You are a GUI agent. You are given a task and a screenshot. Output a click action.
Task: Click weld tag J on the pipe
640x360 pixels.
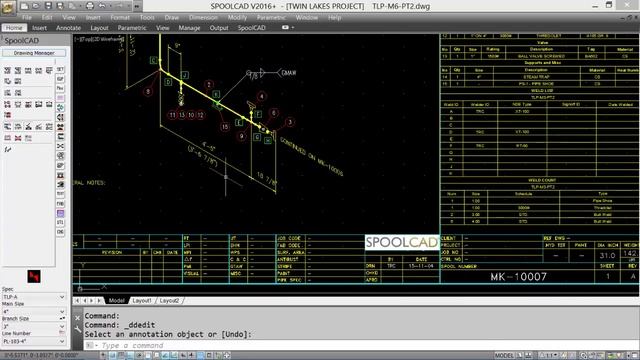(185, 75)
